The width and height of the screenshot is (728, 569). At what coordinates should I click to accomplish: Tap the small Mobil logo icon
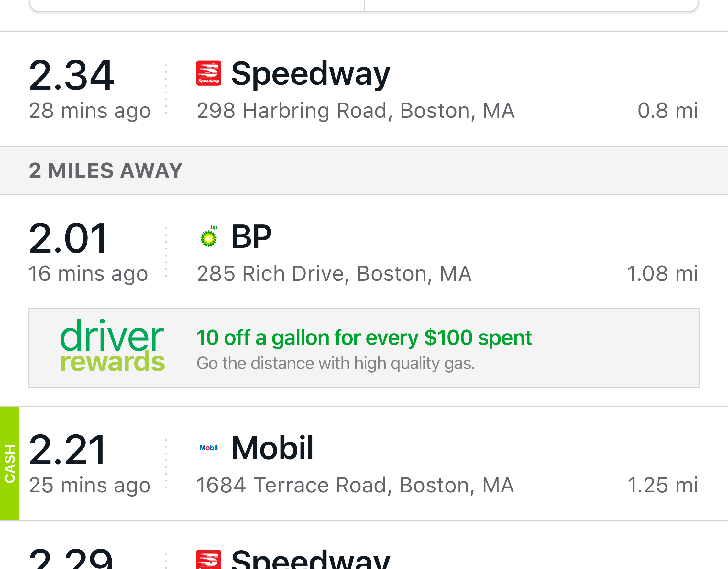coord(209,448)
